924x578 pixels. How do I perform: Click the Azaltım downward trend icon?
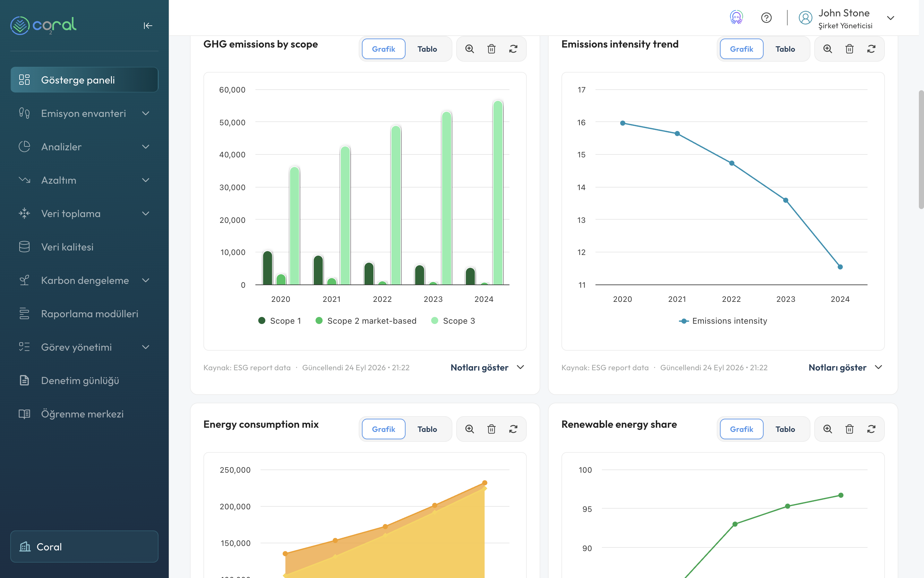coord(24,180)
